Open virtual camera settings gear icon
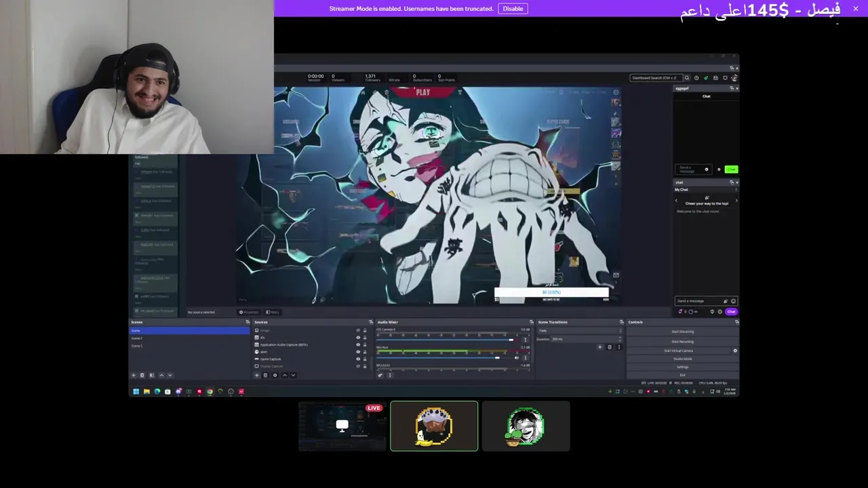 (x=735, y=350)
